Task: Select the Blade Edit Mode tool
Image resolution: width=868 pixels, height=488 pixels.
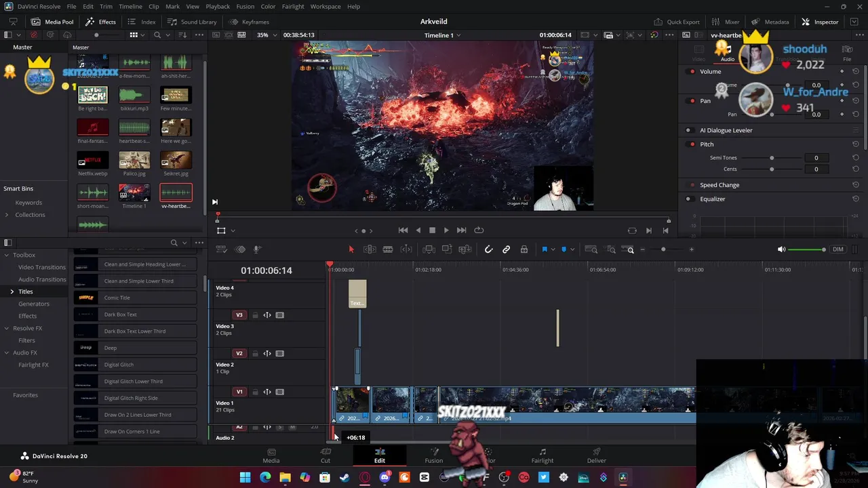Action: (388, 249)
